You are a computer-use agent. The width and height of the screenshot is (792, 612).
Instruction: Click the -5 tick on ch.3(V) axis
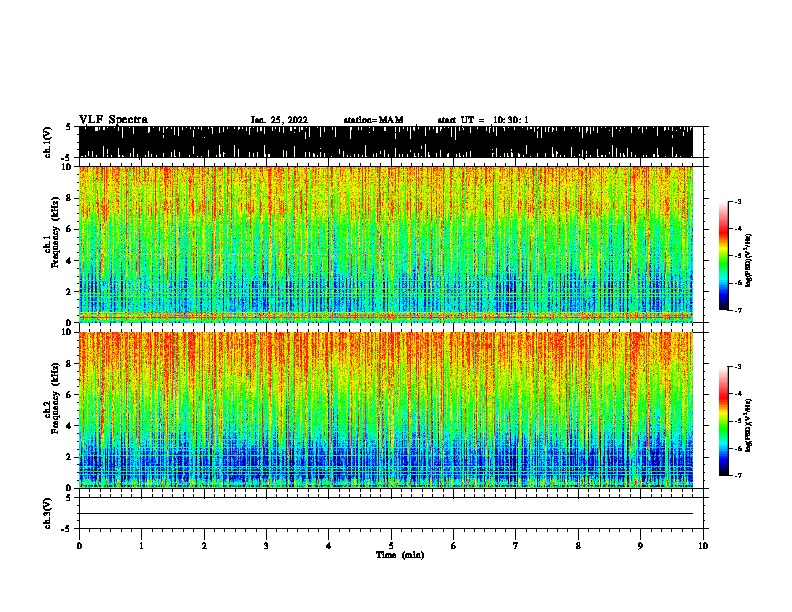click(x=66, y=529)
